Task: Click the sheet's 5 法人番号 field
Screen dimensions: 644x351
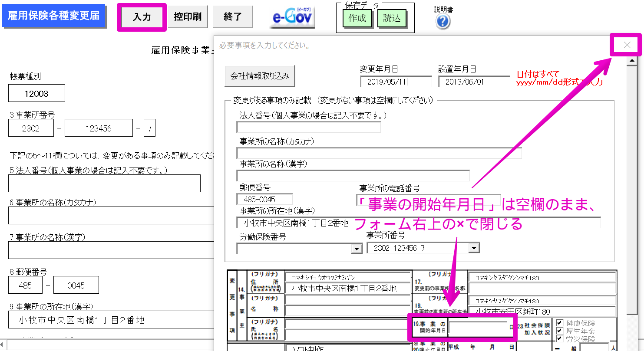Action: [x=104, y=183]
